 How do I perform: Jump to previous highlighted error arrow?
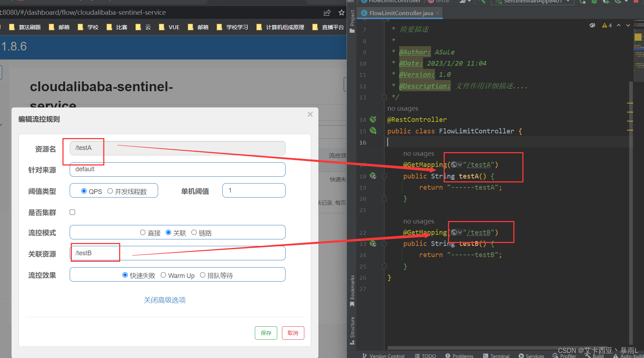[x=619, y=25]
